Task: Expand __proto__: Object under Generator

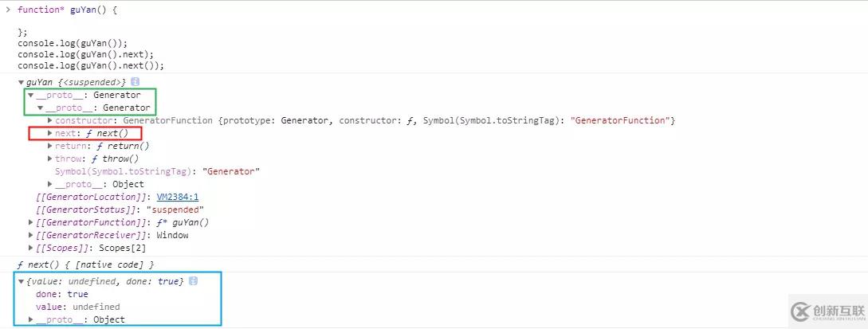Action: click(x=50, y=184)
